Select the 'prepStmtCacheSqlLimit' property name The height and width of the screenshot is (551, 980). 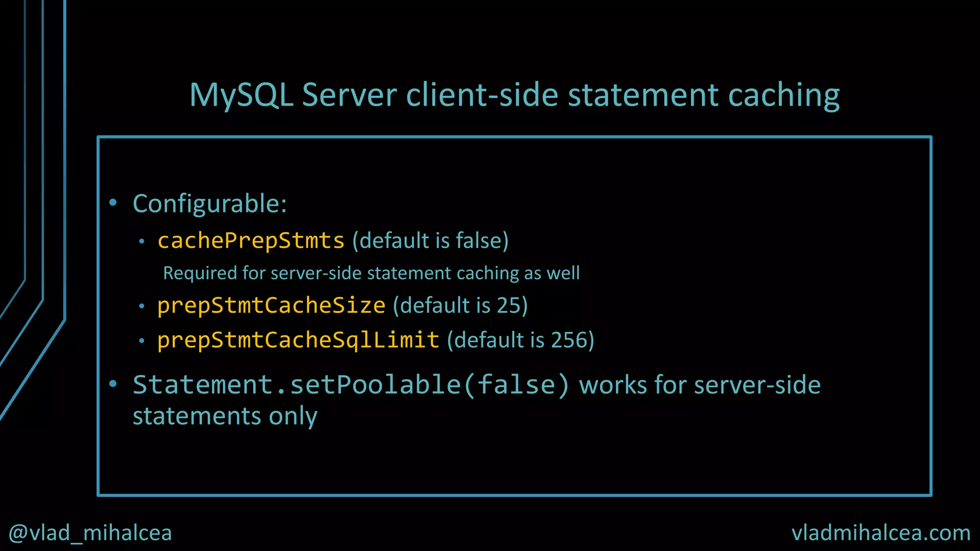(298, 340)
